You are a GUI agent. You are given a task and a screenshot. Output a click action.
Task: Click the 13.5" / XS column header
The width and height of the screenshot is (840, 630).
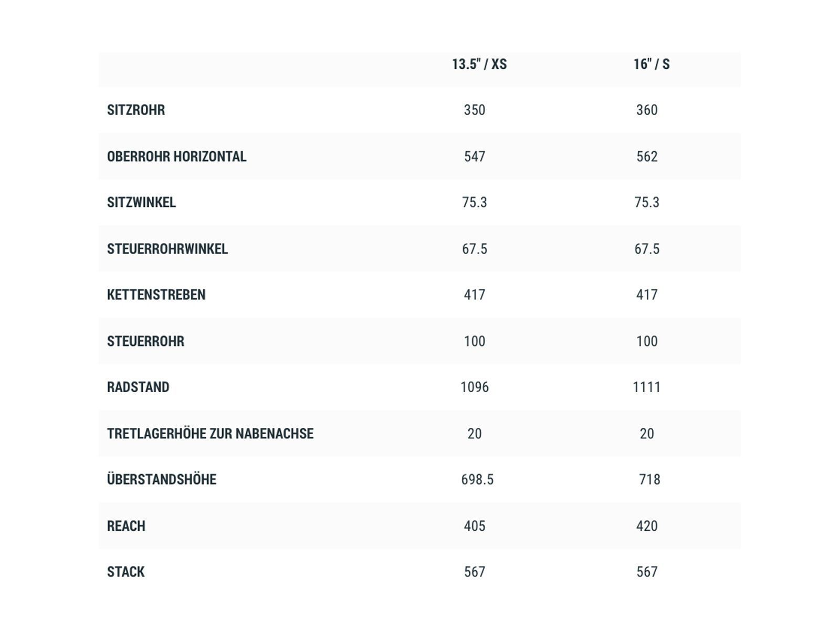[x=479, y=65]
